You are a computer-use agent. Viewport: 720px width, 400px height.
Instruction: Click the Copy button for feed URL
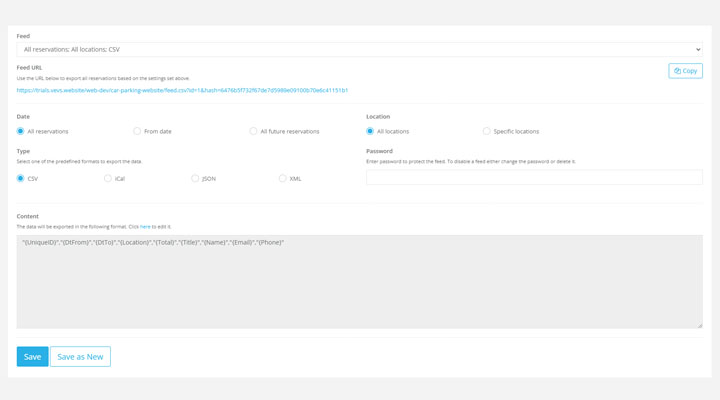click(685, 71)
